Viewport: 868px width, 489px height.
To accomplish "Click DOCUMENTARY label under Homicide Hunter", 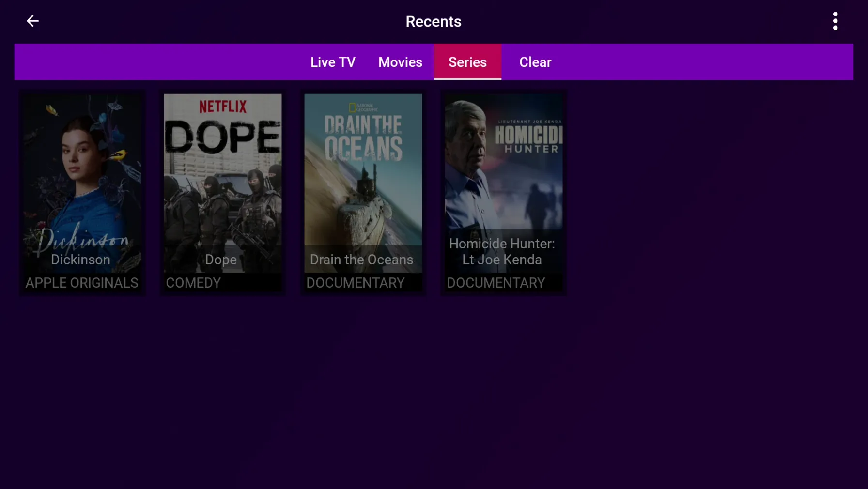I will 496,283.
